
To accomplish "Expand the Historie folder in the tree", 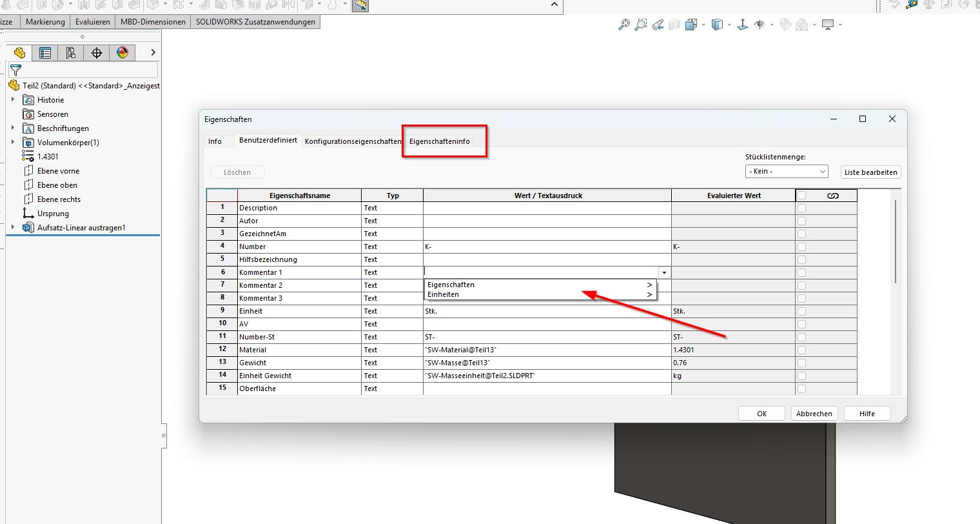I will (13, 100).
